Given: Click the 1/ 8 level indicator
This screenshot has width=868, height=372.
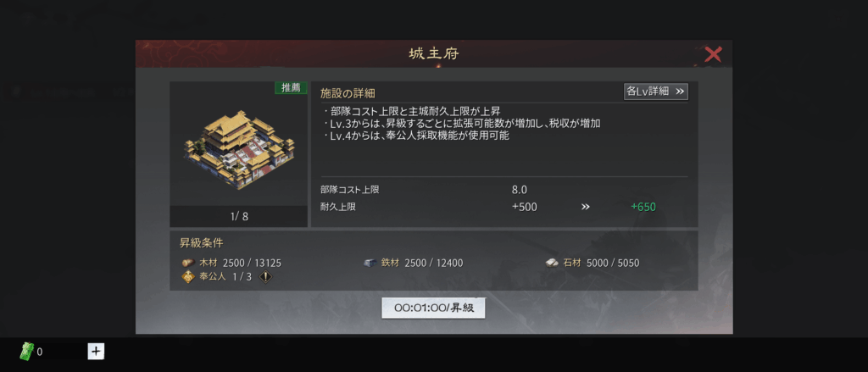Looking at the screenshot, I should coord(239,216).
